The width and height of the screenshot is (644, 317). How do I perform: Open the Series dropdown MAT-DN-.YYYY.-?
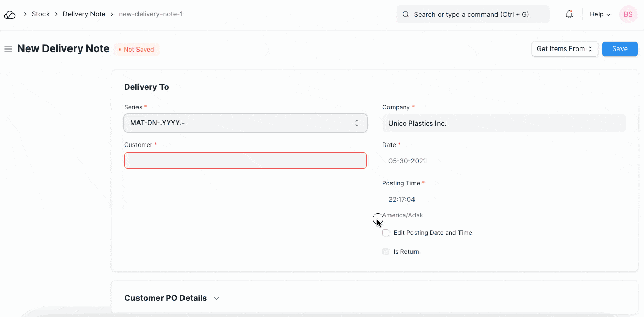[245, 123]
